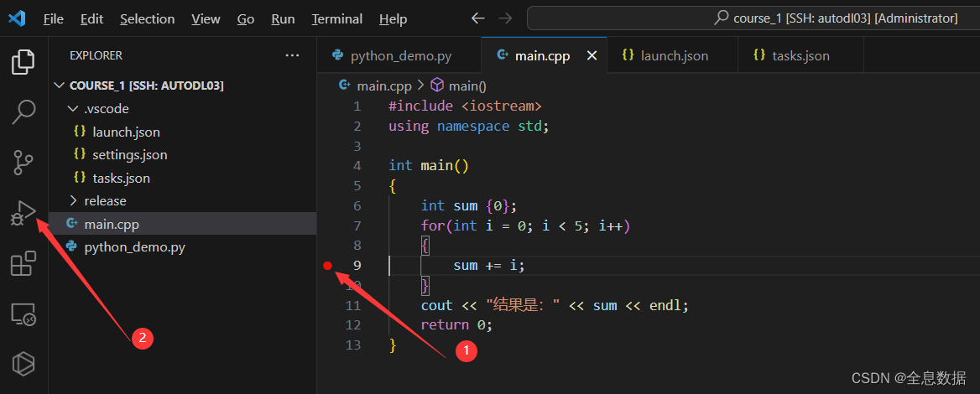Switch to the python_demo.py tab
This screenshot has width=980, height=394.
(x=399, y=55)
